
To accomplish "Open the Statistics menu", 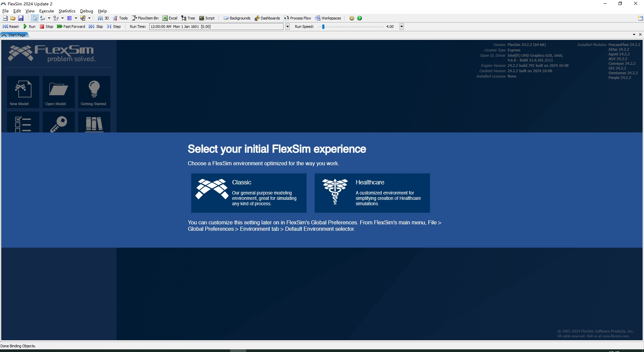I will point(67,11).
